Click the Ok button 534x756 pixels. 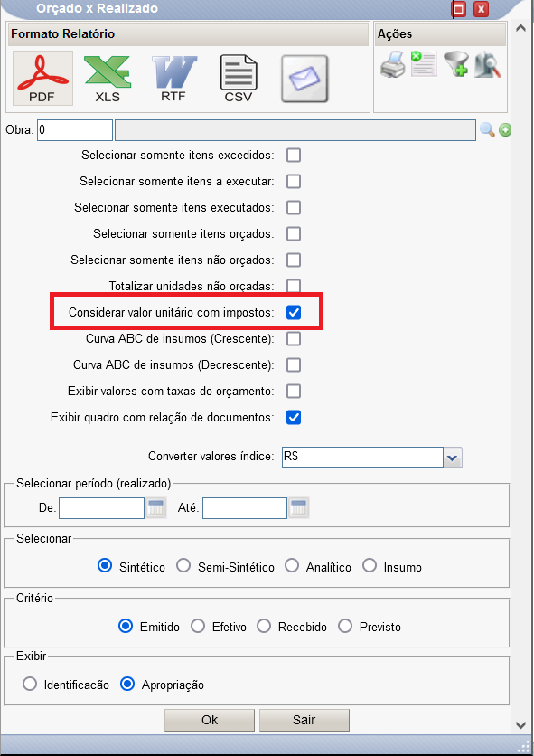tap(210, 720)
